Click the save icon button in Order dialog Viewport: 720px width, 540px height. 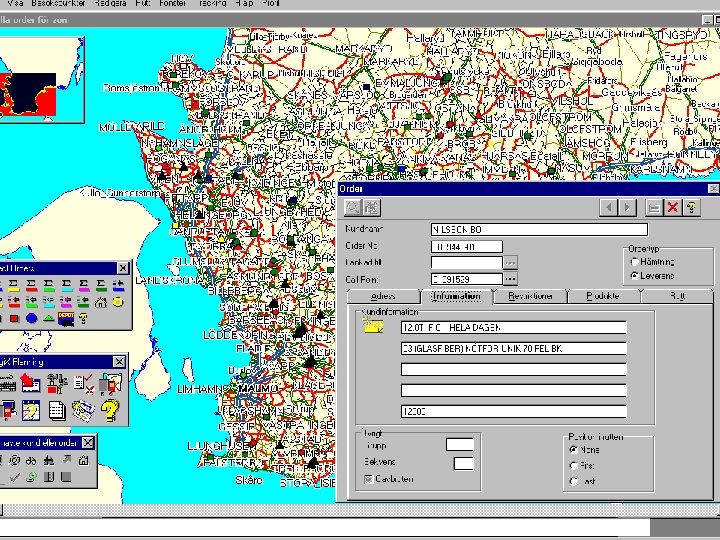click(654, 208)
